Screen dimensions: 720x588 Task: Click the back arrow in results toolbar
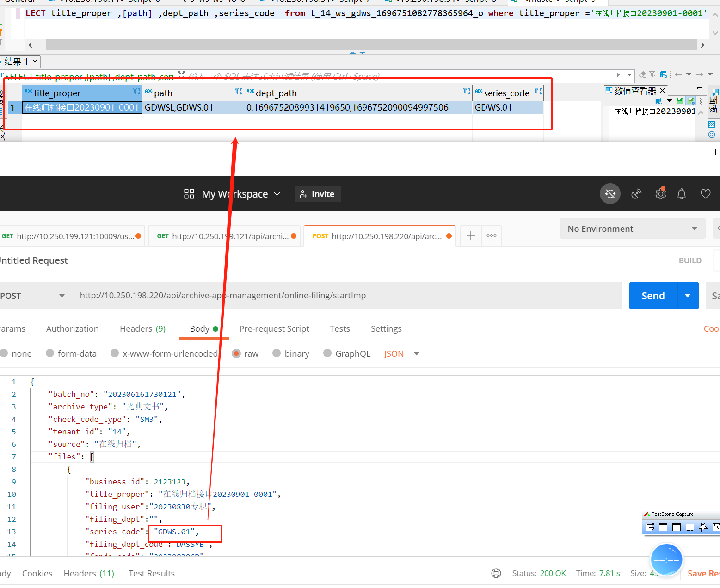(x=678, y=74)
